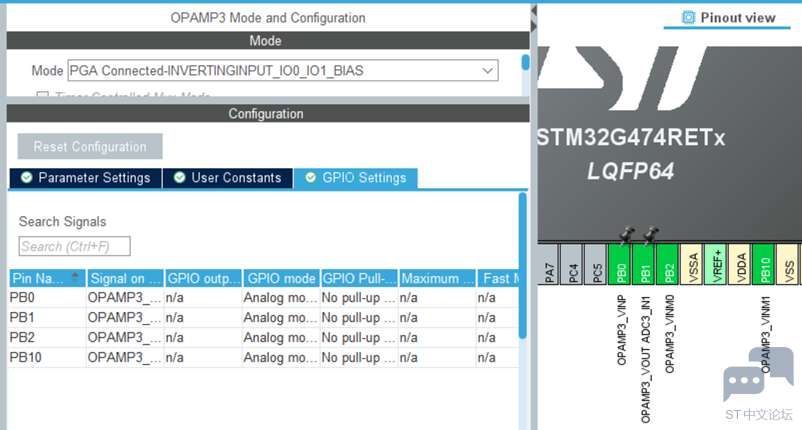Select the PB10 row in the table
802x430 pixels.
(264, 357)
